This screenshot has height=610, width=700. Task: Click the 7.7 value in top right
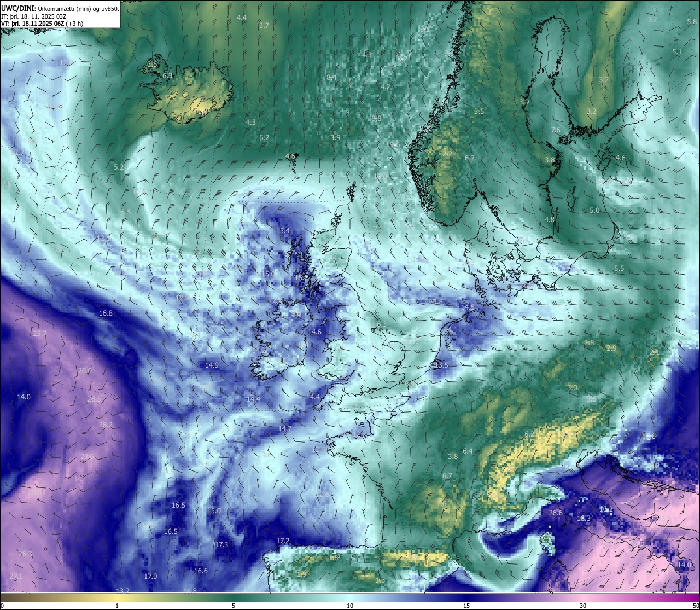pos(652,20)
